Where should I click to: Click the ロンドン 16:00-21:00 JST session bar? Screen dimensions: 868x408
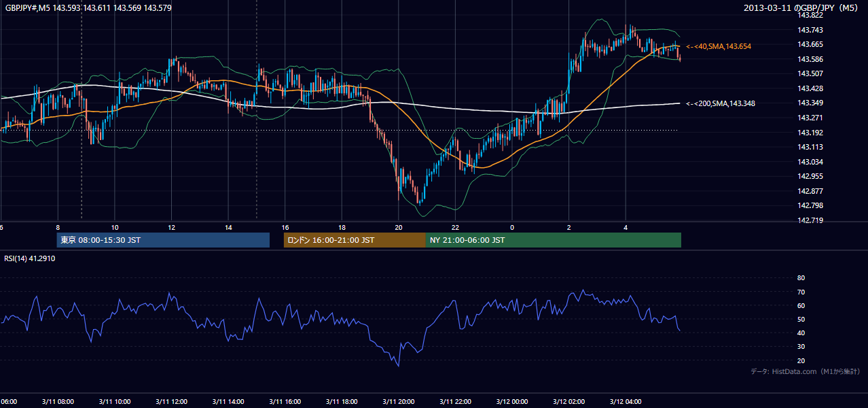355,240
